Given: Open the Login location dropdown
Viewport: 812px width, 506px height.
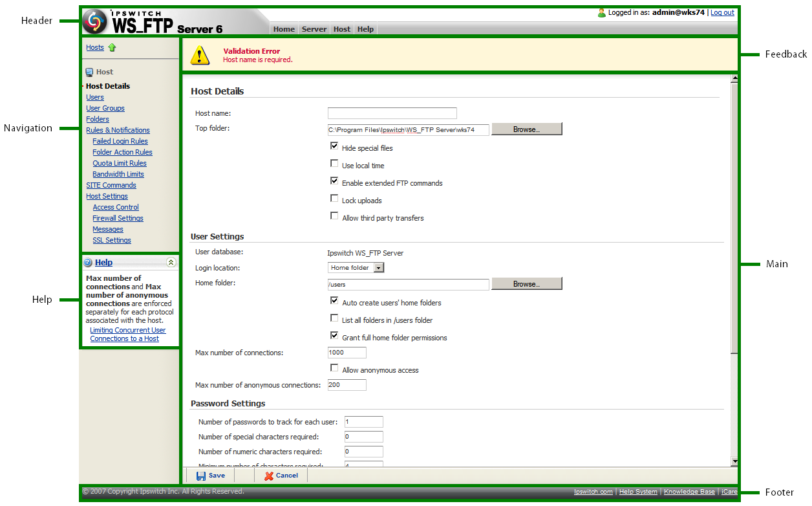Looking at the screenshot, I should (x=356, y=268).
